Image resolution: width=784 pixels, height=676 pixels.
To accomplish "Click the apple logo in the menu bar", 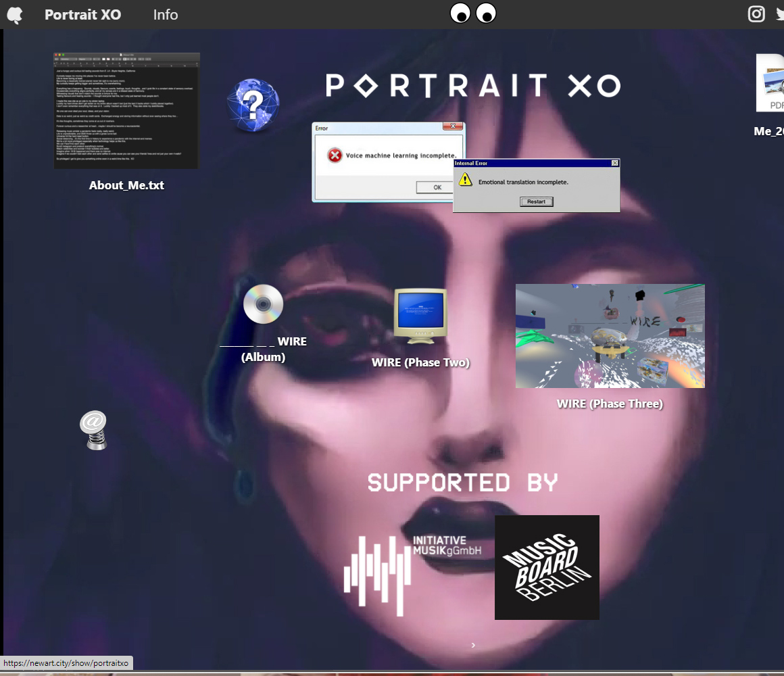I will tap(15, 14).
